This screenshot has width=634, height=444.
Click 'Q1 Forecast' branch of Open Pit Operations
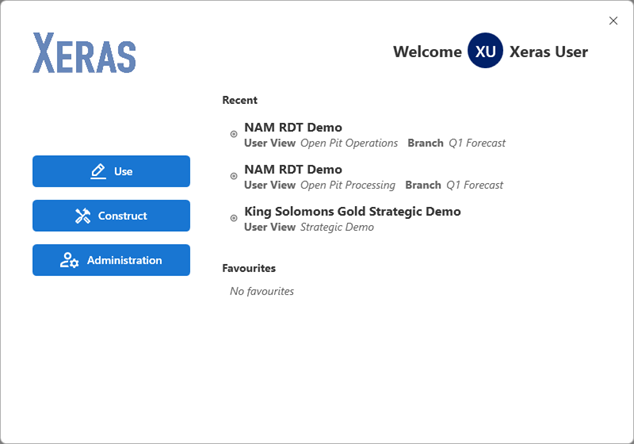[477, 143]
